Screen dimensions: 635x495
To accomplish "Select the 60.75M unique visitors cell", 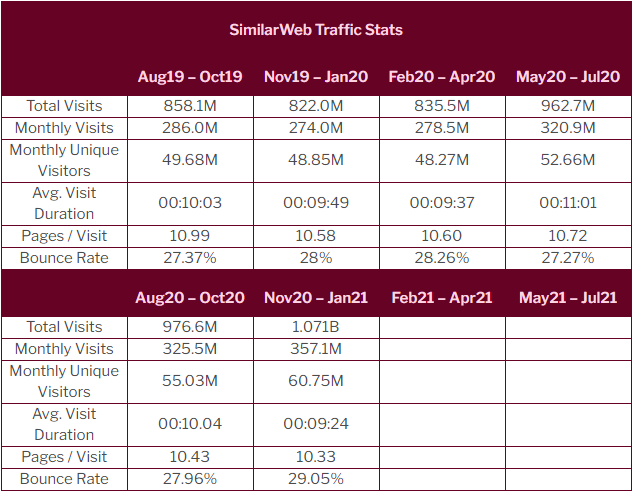I will 316,381.
